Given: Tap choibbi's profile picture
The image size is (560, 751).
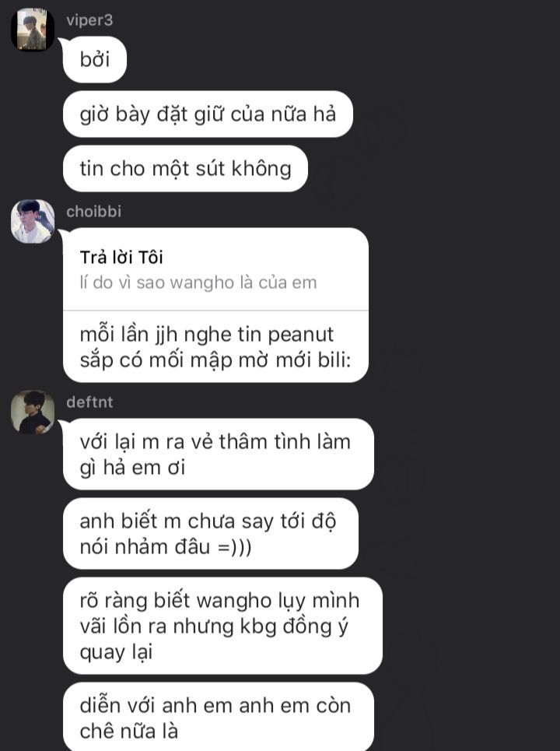Looking at the screenshot, I should pyautogui.click(x=33, y=221).
